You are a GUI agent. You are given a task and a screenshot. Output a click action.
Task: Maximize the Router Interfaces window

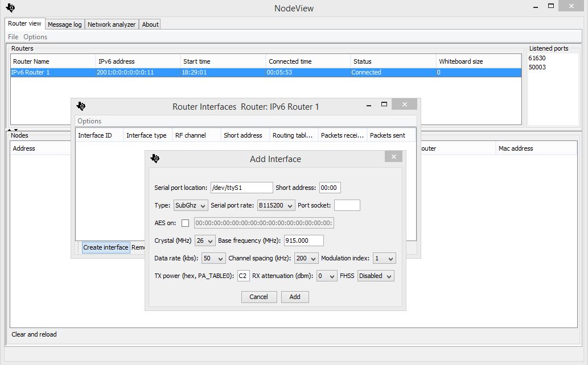(x=384, y=104)
